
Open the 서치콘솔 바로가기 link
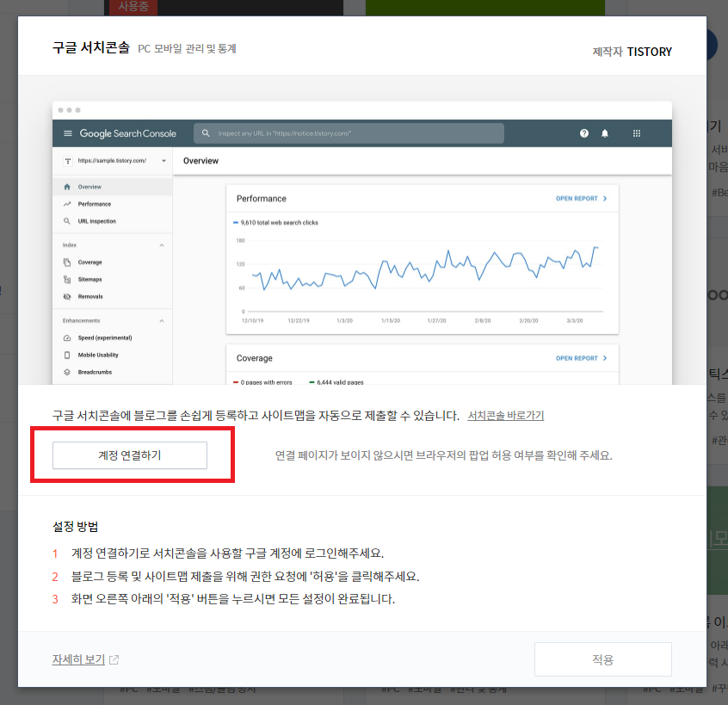[x=506, y=415]
